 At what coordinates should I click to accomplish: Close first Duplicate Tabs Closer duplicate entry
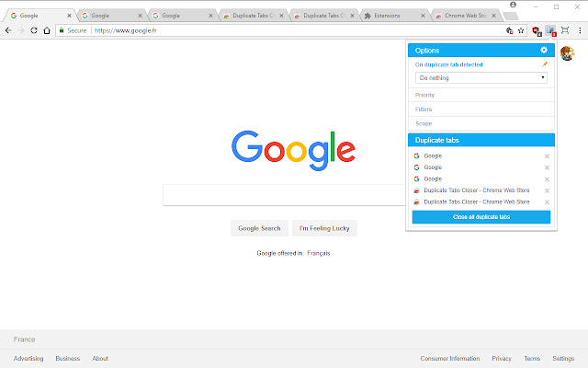(x=547, y=190)
